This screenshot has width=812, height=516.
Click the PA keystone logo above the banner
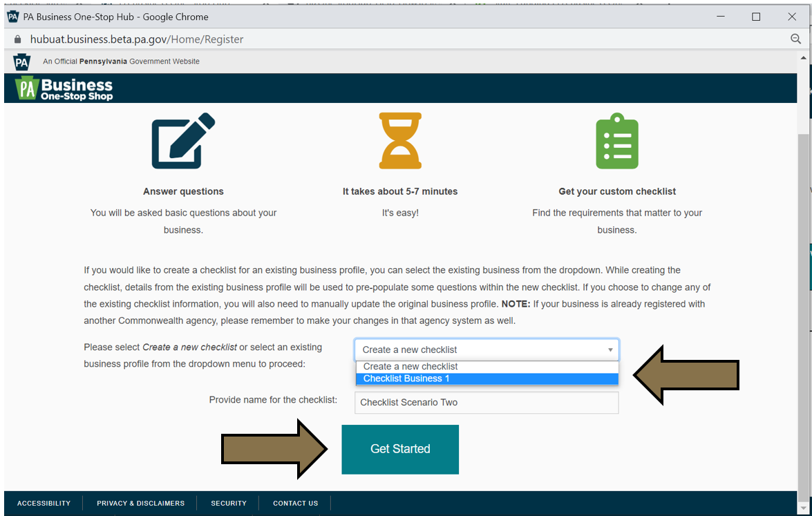click(21, 61)
